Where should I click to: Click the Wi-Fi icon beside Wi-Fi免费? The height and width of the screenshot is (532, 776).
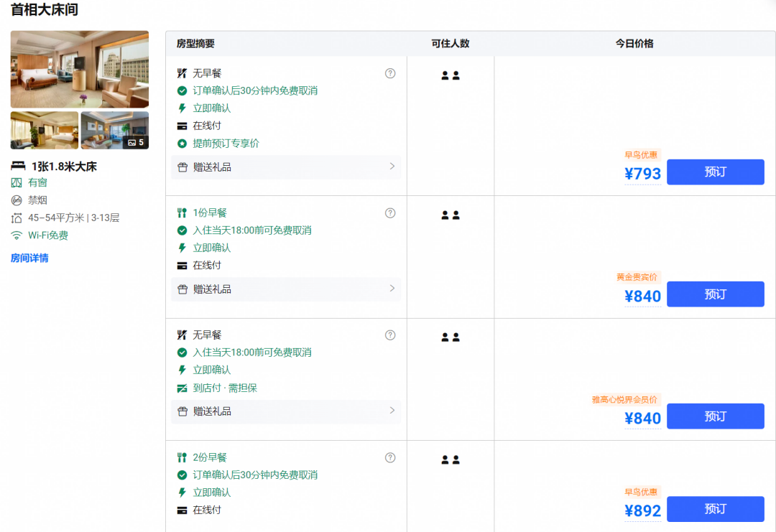pyautogui.click(x=17, y=235)
